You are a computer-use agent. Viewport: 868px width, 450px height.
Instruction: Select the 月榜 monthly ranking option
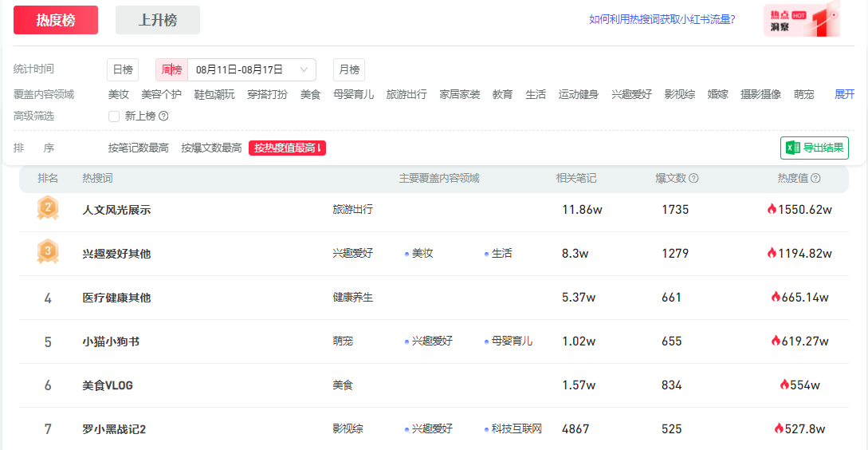pyautogui.click(x=348, y=70)
